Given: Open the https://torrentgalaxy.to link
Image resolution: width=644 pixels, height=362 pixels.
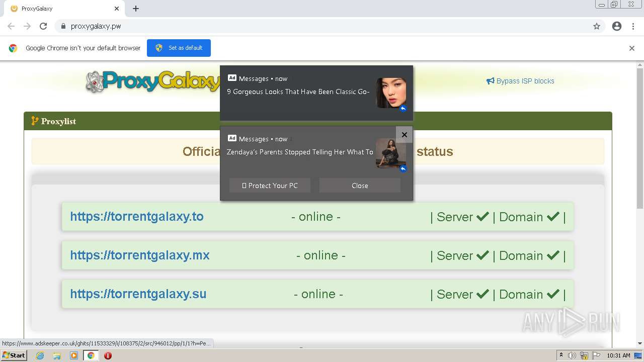Looking at the screenshot, I should pos(137,217).
